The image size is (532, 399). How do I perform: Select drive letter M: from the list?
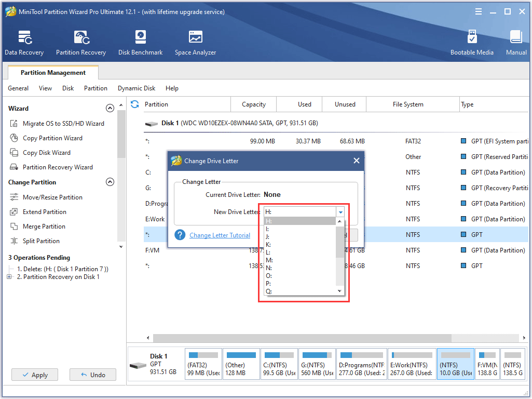pyautogui.click(x=299, y=260)
